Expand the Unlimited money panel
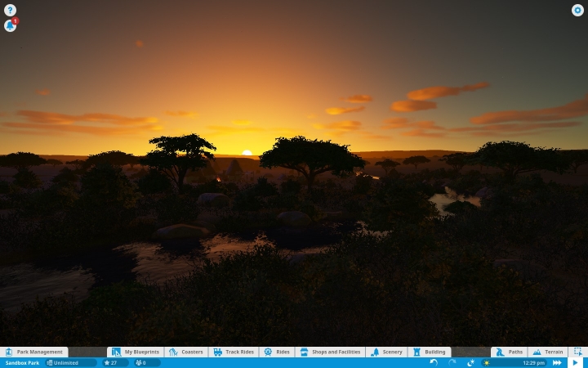The width and height of the screenshot is (588, 368). point(70,363)
